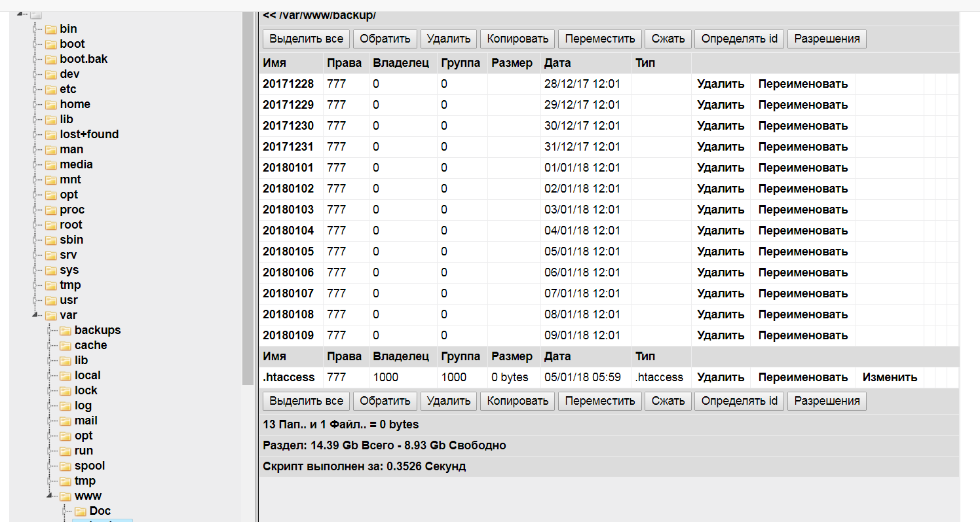Select the spool folder label in the tree
The height and width of the screenshot is (522, 980).
coord(90,466)
